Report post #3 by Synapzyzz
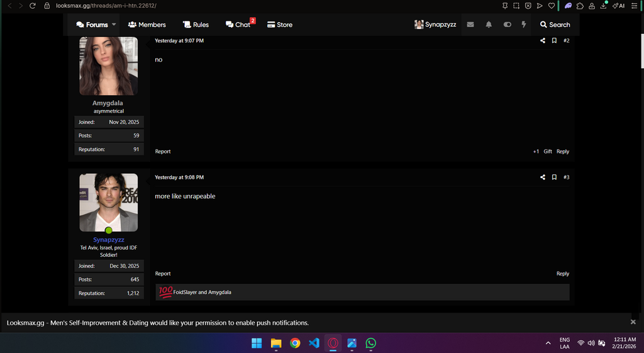 coord(163,274)
